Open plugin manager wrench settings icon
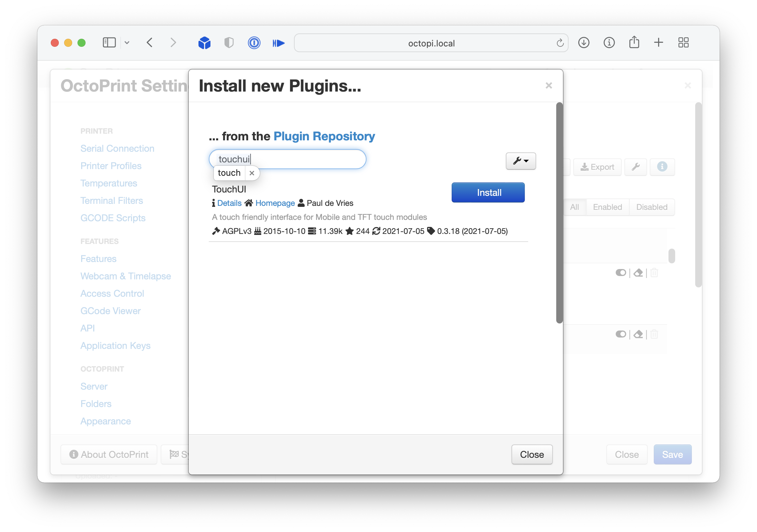This screenshot has height=532, width=757. click(x=636, y=167)
